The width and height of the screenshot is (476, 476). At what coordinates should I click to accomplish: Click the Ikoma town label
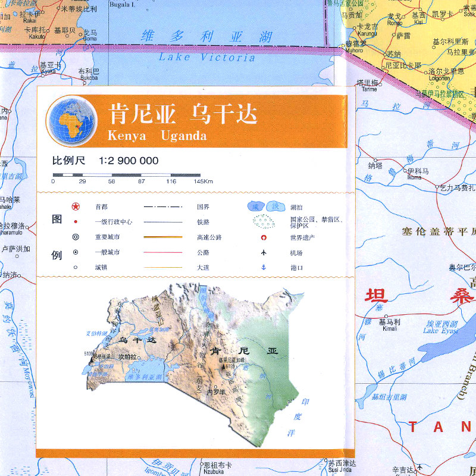tap(414, 177)
